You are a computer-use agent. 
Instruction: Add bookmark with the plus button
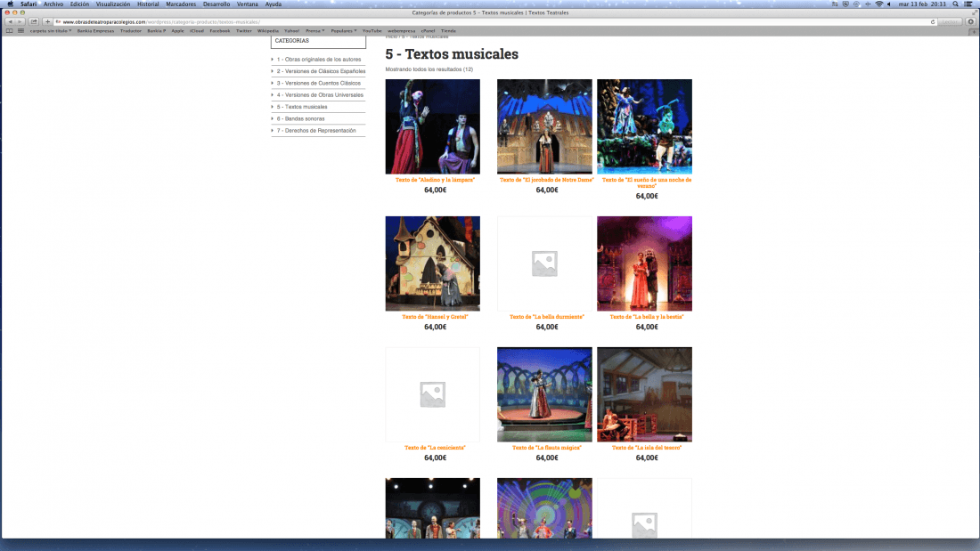point(47,22)
